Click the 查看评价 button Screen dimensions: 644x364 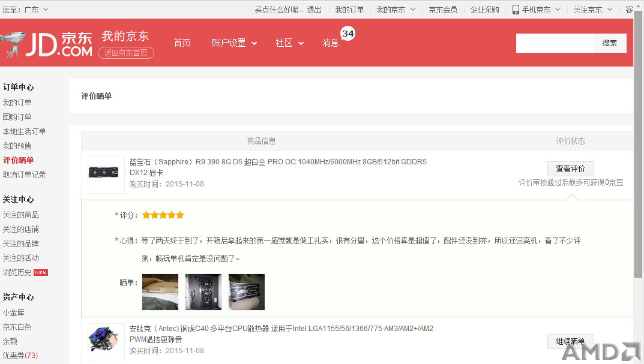coord(571,169)
